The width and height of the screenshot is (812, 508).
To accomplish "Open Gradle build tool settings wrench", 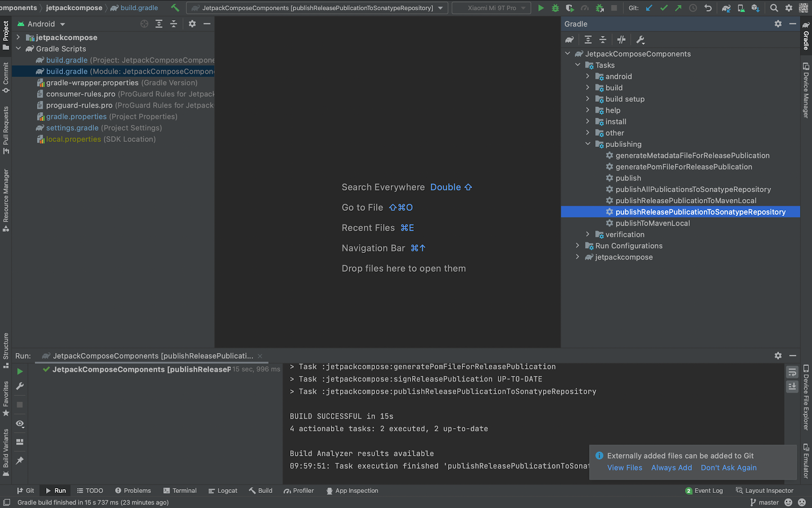I will 640,40.
